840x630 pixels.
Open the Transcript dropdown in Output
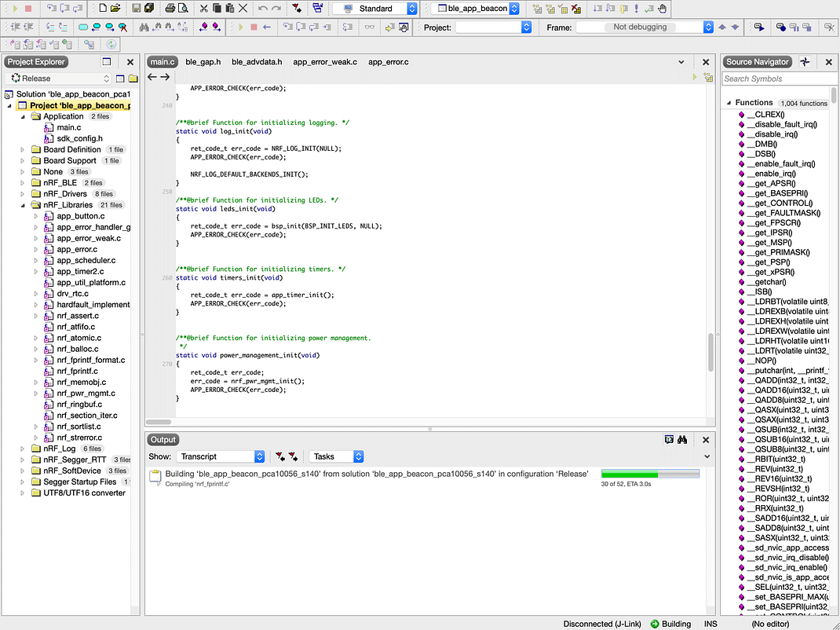(x=221, y=456)
